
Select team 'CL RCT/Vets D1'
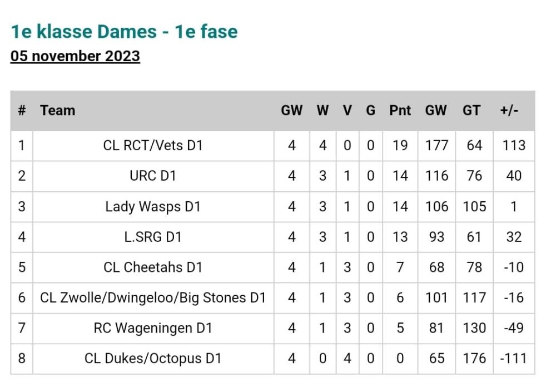(153, 146)
